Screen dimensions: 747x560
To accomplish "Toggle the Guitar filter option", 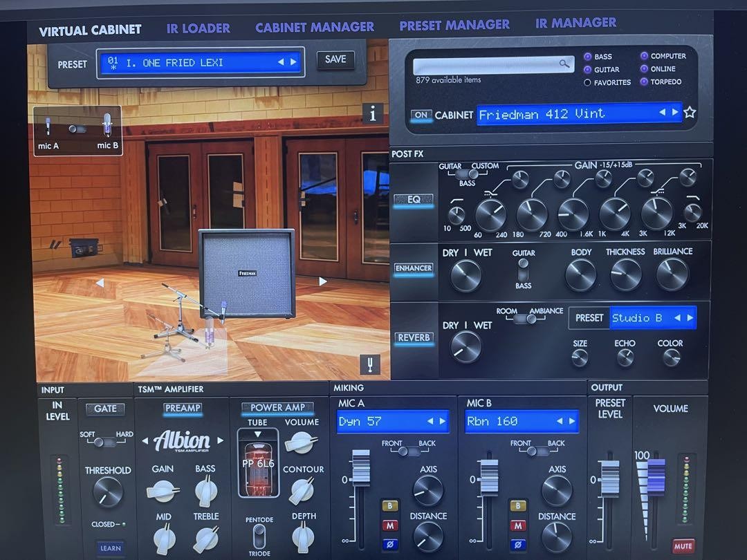I will pos(587,70).
